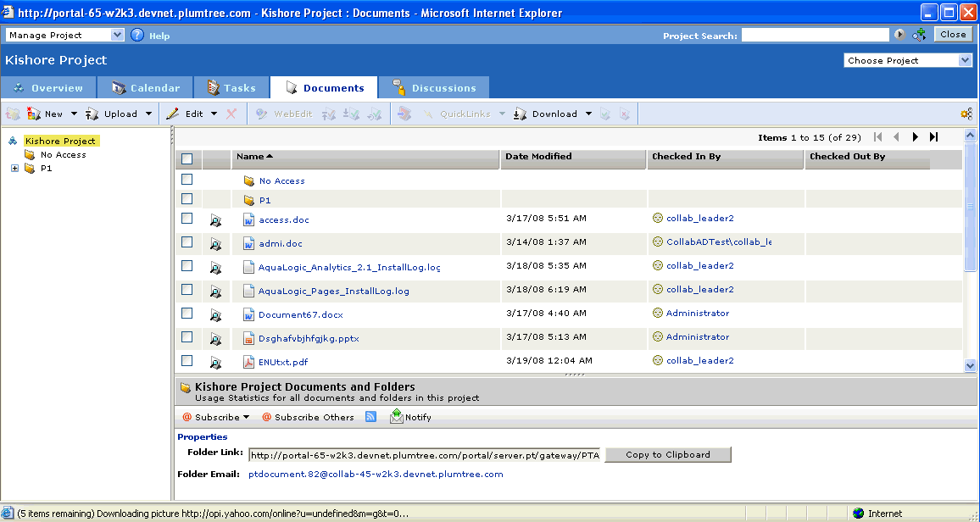Click the toolbar settings gear icon

[x=966, y=114]
